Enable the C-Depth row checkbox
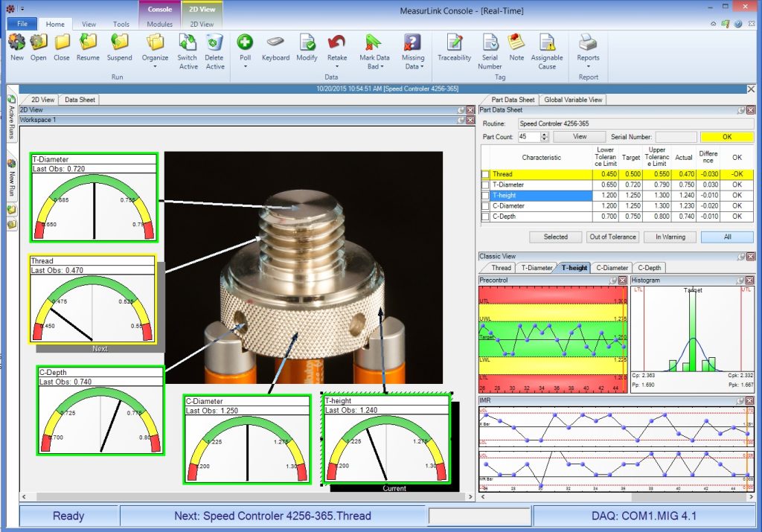This screenshot has width=762, height=532. (x=485, y=217)
